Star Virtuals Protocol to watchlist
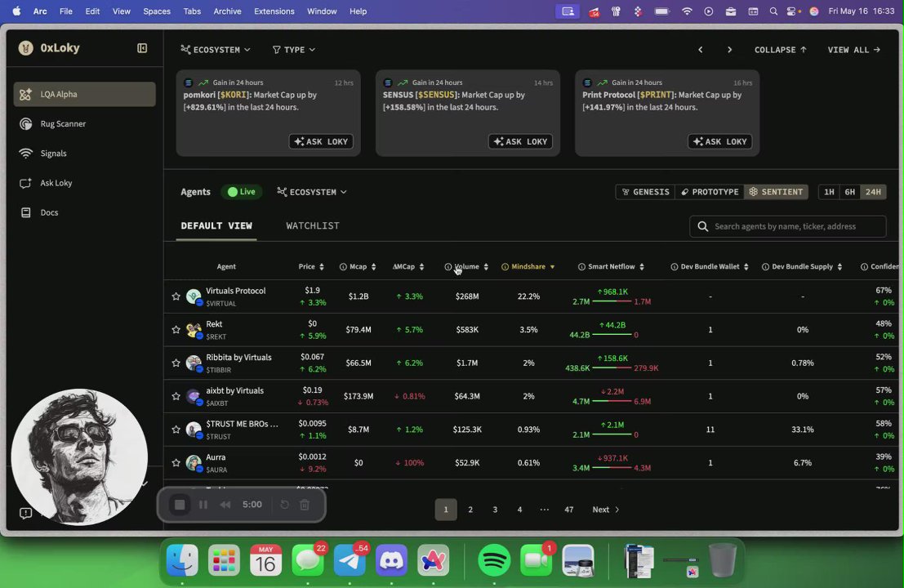The width and height of the screenshot is (904, 588). click(176, 296)
